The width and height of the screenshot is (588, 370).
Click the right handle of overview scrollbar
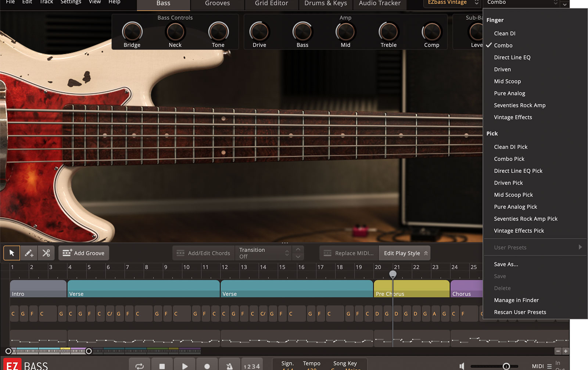[89, 351]
